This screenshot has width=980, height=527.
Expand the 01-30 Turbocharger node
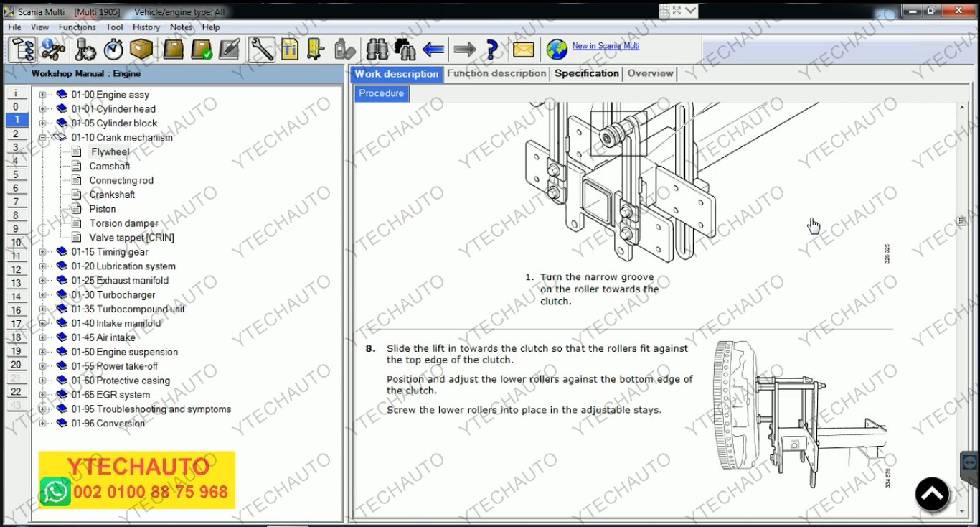coord(43,295)
